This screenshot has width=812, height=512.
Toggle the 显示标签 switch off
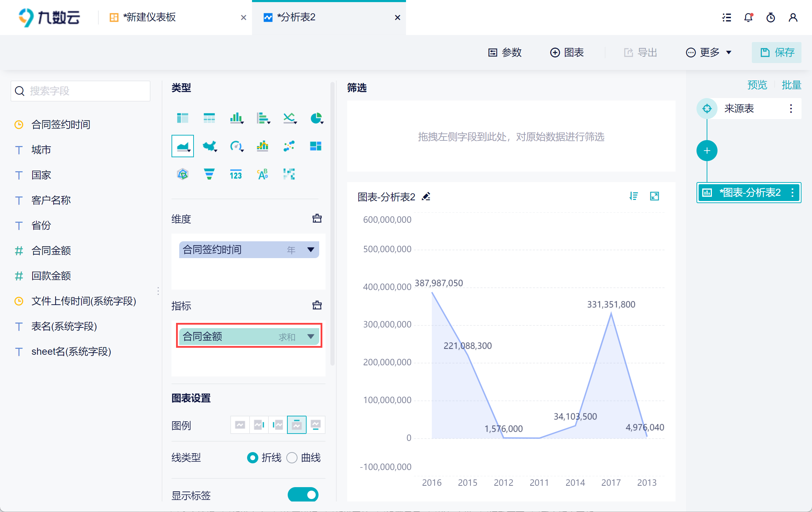point(303,494)
